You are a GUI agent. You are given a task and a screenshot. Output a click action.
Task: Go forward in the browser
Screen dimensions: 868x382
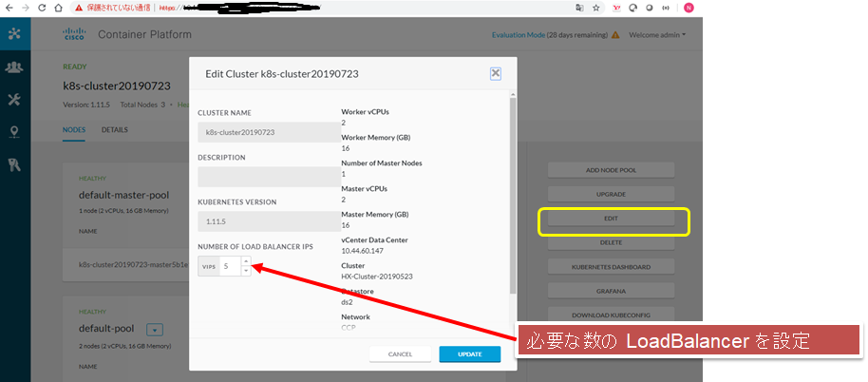[26, 8]
